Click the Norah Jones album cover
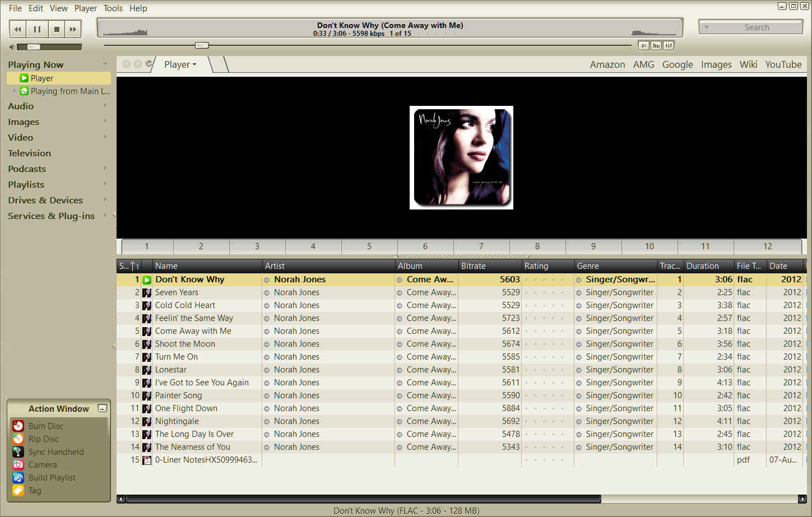Image resolution: width=812 pixels, height=517 pixels. click(461, 157)
